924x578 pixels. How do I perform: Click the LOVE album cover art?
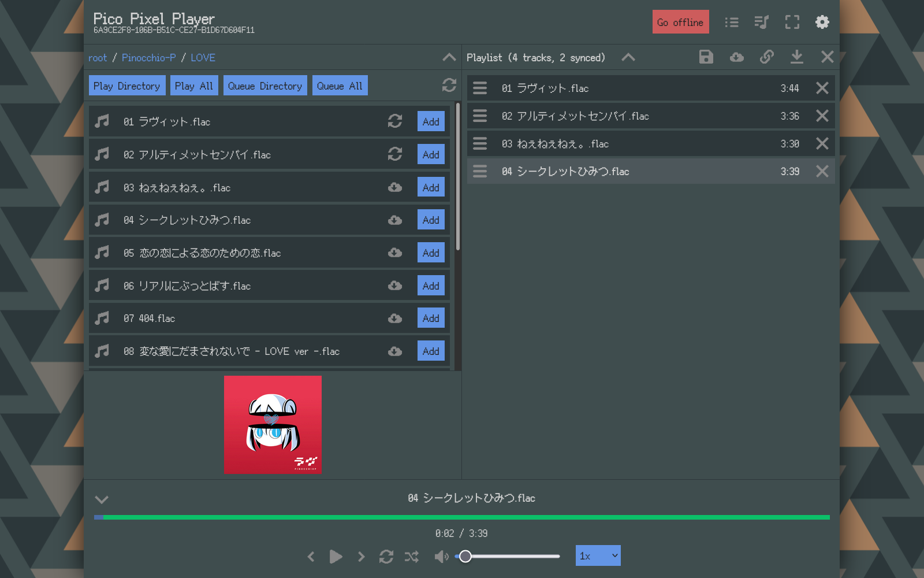pyautogui.click(x=273, y=425)
